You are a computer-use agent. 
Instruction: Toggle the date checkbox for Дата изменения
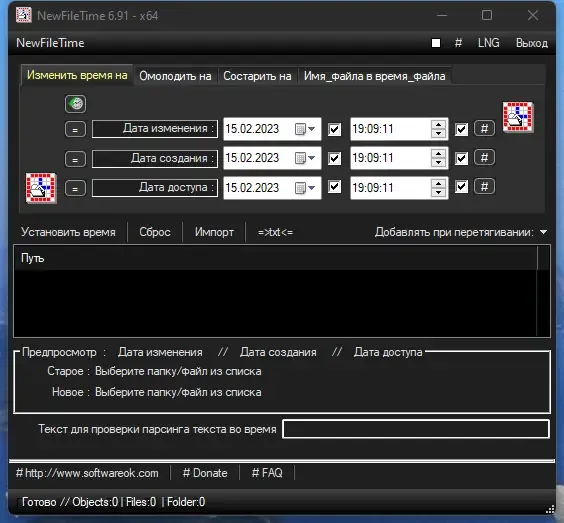335,129
